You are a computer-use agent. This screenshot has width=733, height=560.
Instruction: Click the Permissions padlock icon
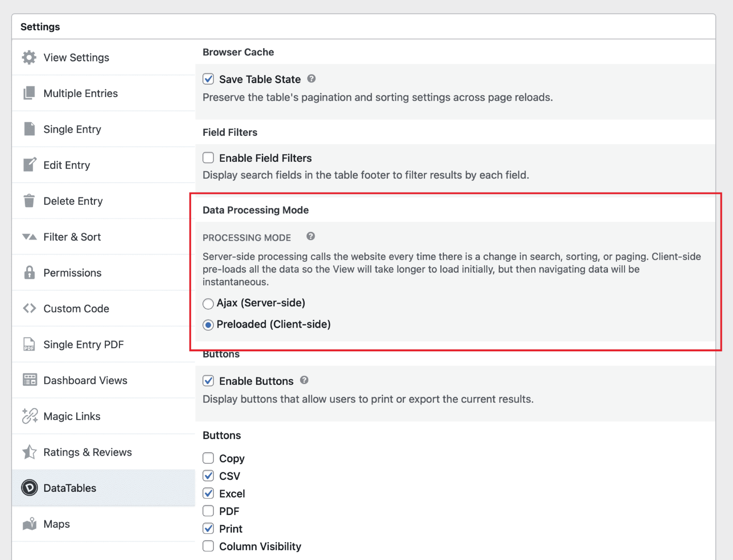click(29, 272)
